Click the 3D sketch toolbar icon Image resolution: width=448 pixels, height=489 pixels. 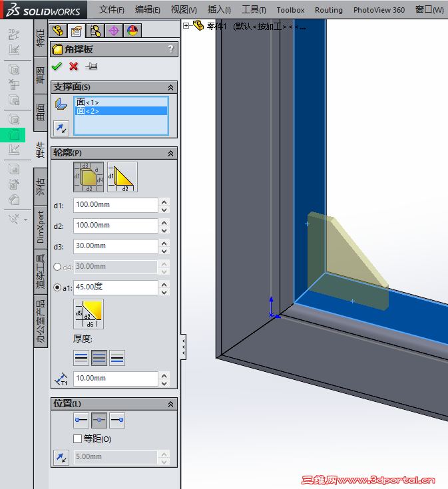(14, 35)
